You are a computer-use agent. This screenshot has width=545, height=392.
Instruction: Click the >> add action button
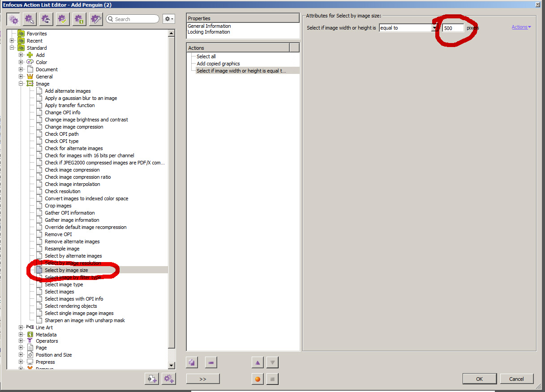(x=203, y=379)
